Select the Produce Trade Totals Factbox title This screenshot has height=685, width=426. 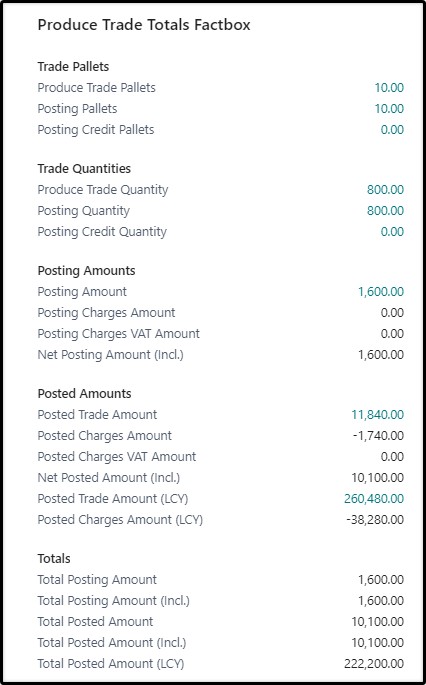tap(144, 25)
